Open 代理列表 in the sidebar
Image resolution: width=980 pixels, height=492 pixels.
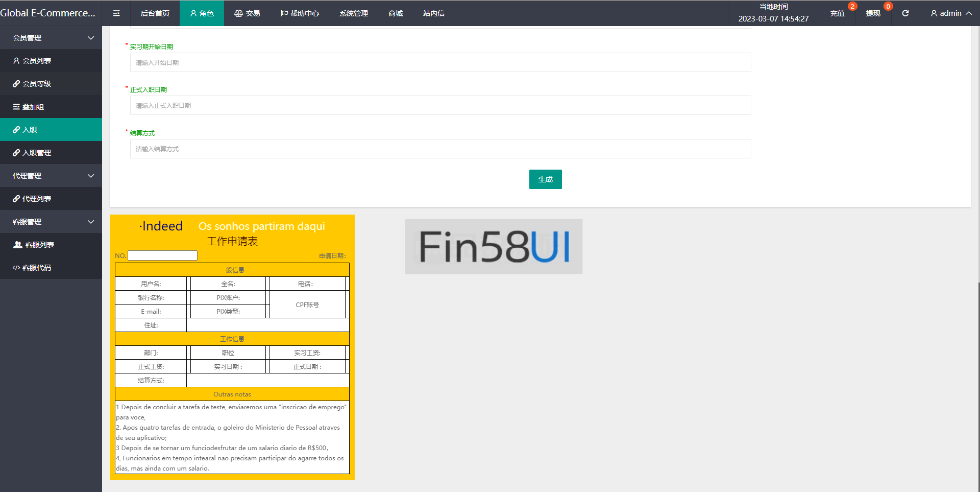36,199
